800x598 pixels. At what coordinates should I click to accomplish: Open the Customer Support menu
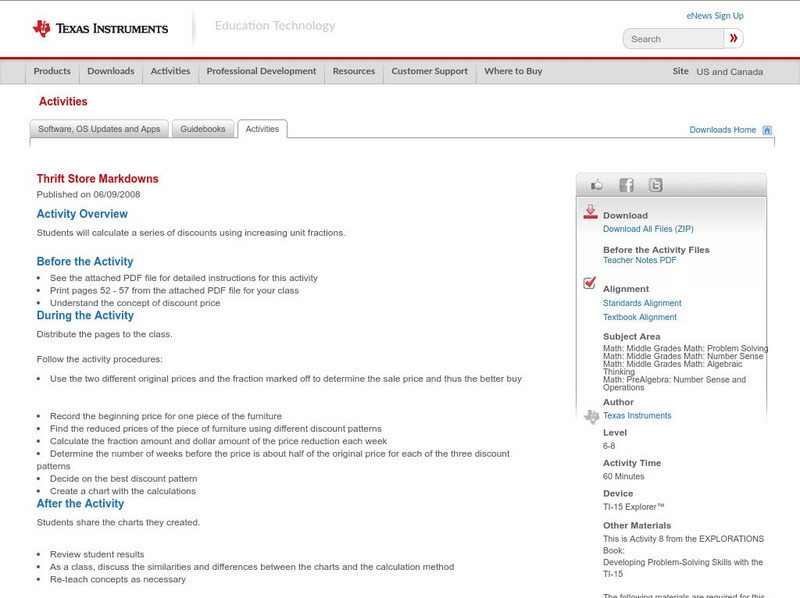point(429,72)
